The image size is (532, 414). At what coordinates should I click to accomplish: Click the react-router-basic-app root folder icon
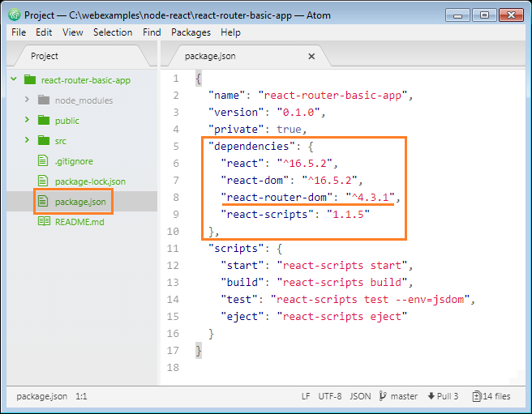coord(30,80)
